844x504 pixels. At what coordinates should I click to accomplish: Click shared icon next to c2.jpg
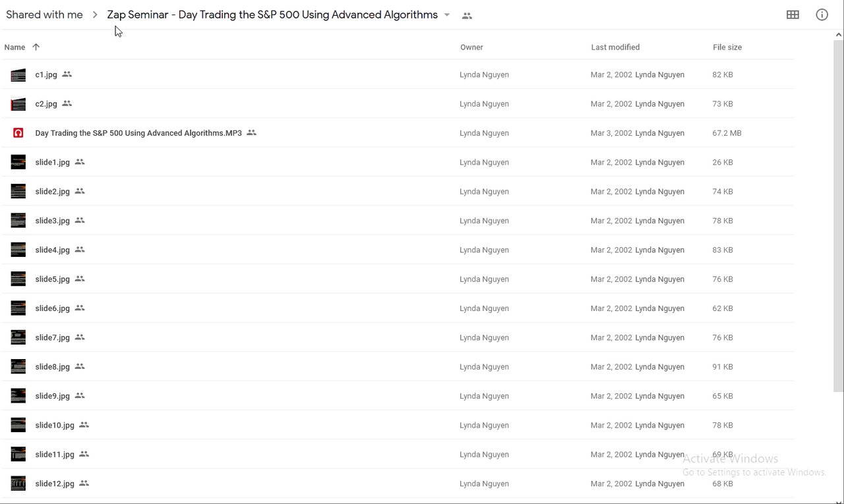[x=67, y=103]
